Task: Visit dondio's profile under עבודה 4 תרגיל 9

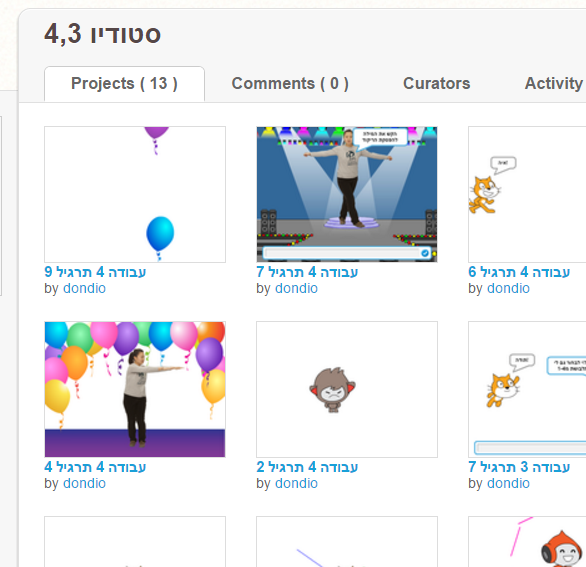Action: [x=84, y=289]
